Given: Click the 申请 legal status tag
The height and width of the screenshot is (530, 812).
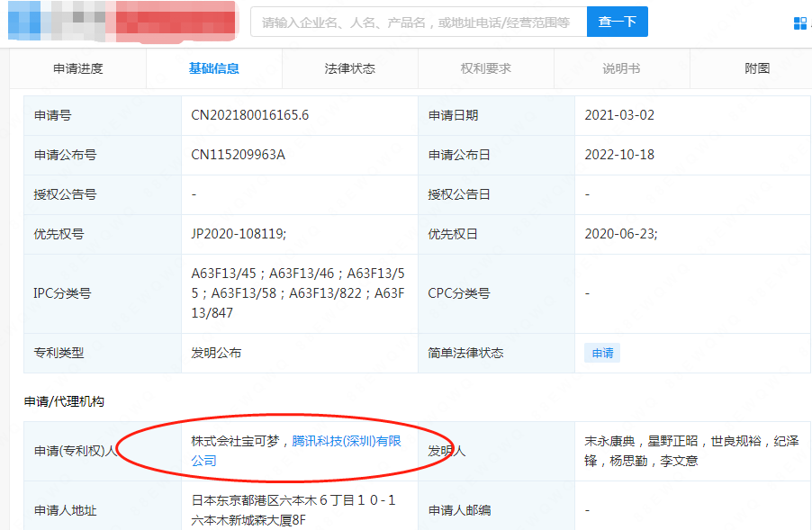Looking at the screenshot, I should tap(602, 353).
